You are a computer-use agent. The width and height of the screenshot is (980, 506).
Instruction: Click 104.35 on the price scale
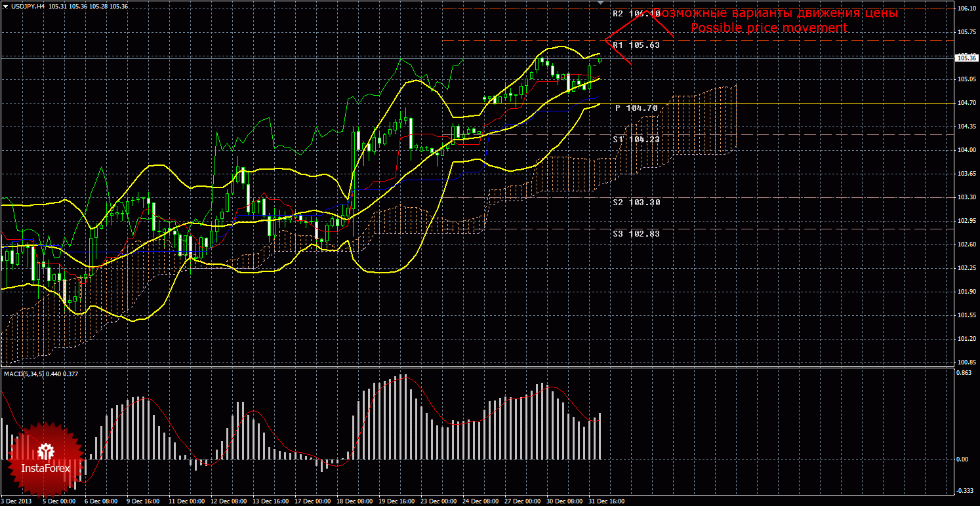tap(966, 126)
